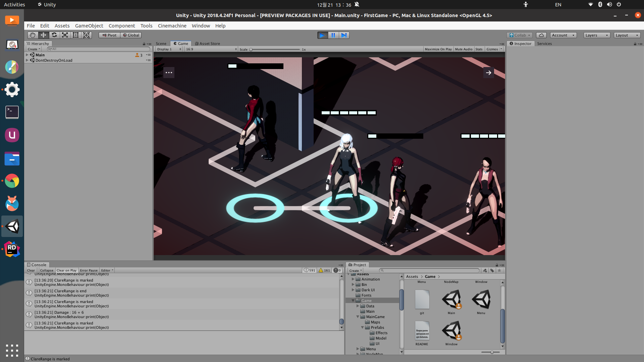The image size is (644, 362).
Task: Toggle Mute Audio in Game view
Action: [x=464, y=49]
